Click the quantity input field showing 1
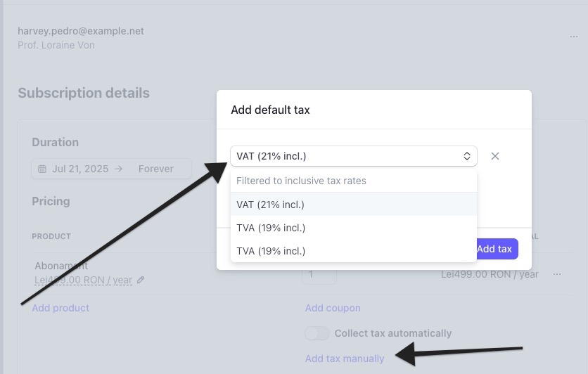Viewport: 588px width, 374px height. [x=319, y=274]
